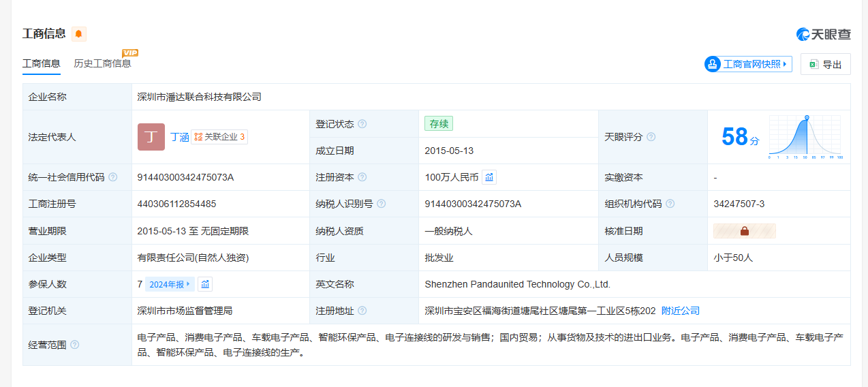
Task: Click the 导出 export button
Action: (826, 64)
